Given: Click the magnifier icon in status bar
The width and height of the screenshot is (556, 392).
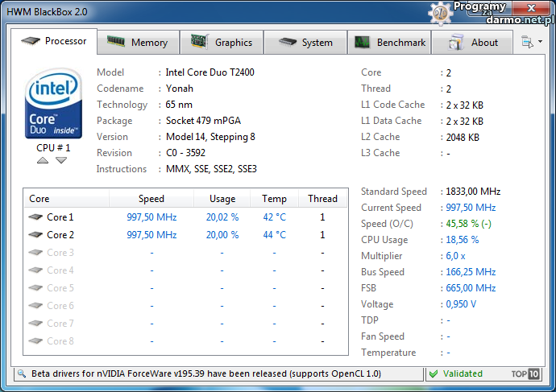Looking at the screenshot, I should click(21, 373).
